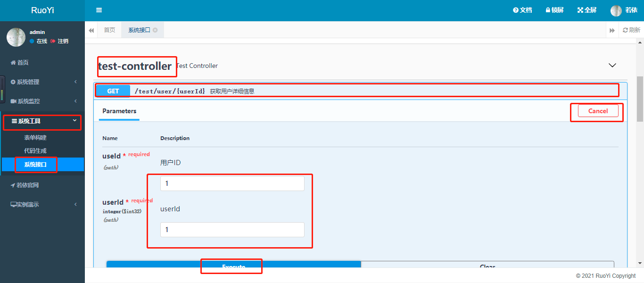Click the 实例演示 monitor icon
The width and height of the screenshot is (644, 283).
(13, 205)
